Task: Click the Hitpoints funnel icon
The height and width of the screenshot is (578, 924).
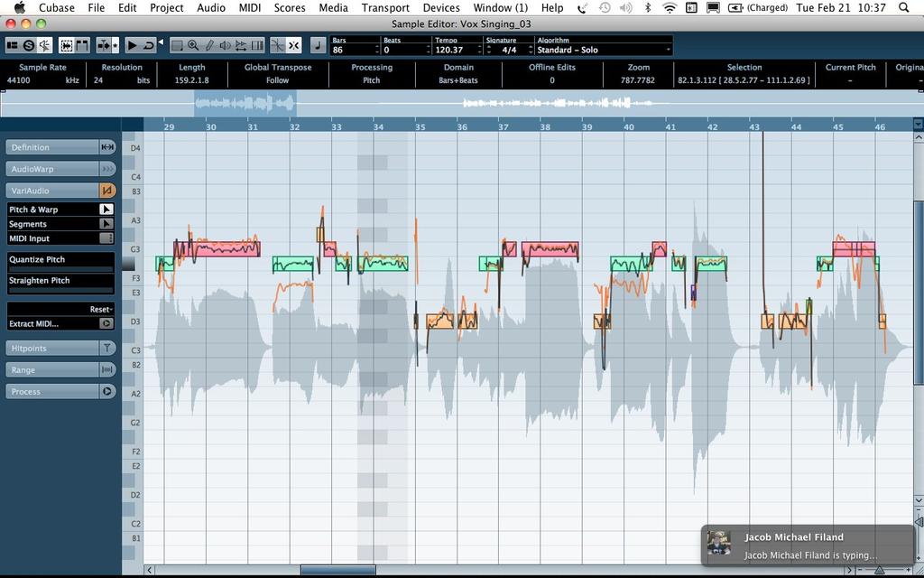Action: [x=107, y=349]
